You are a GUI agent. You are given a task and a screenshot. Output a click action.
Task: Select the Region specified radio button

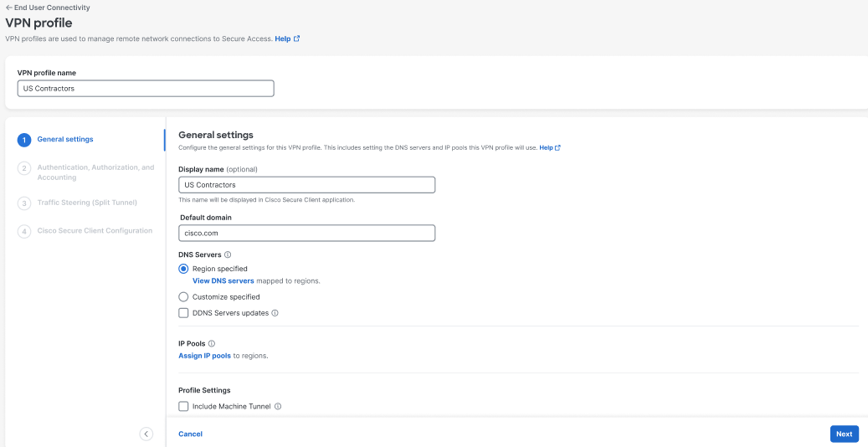tap(183, 269)
